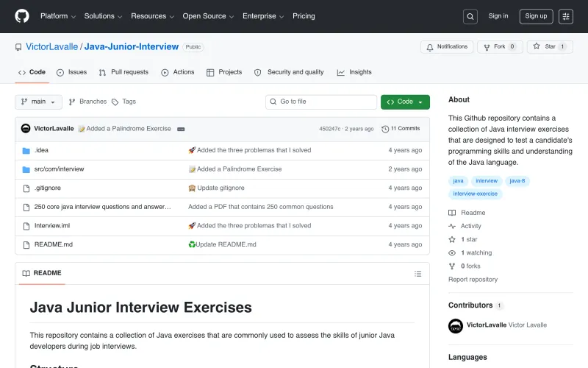Click the Branches icon link
The height and width of the screenshot is (368, 588).
pos(87,102)
